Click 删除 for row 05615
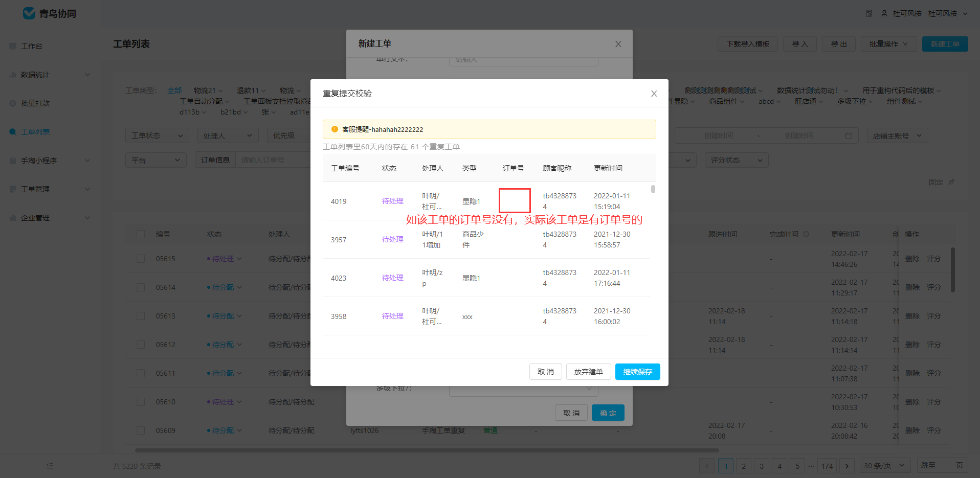Screen dimensions: 980x478 912,259
